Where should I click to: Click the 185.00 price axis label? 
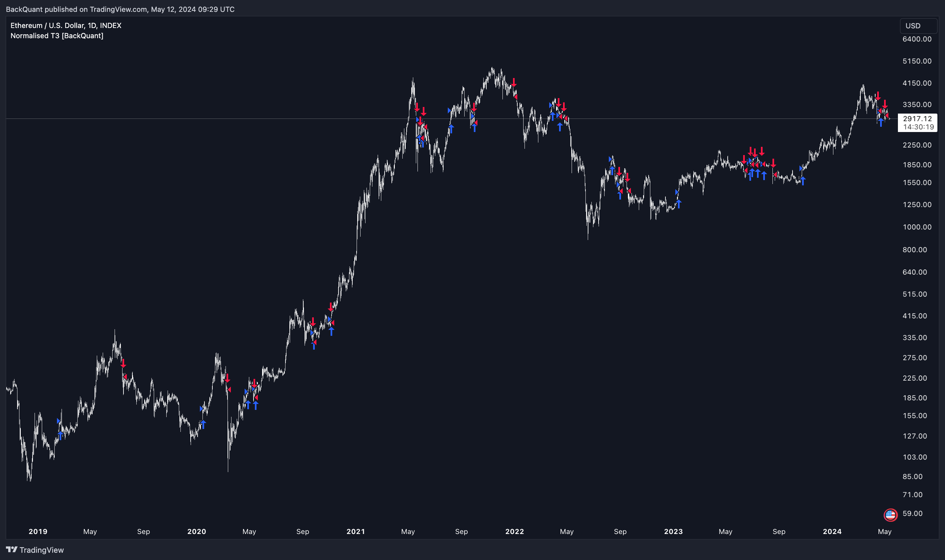pos(914,398)
